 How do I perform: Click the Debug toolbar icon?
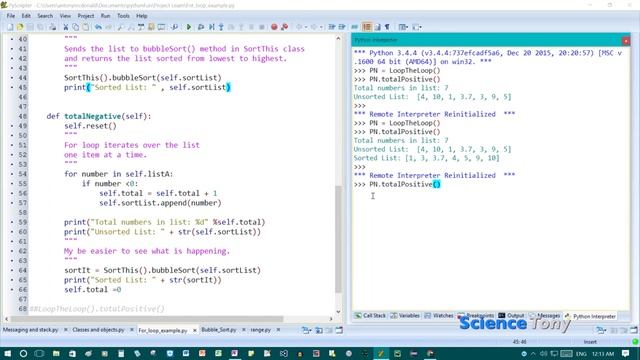point(201,27)
